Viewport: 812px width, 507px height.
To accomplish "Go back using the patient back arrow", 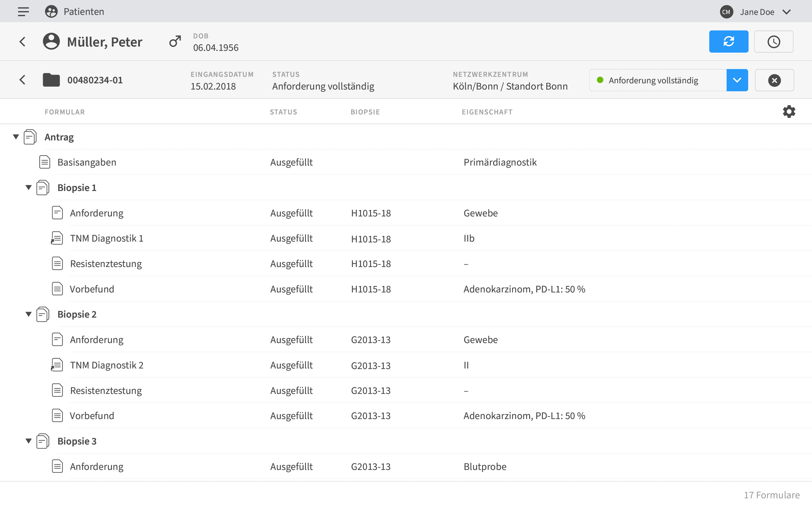I will click(22, 41).
